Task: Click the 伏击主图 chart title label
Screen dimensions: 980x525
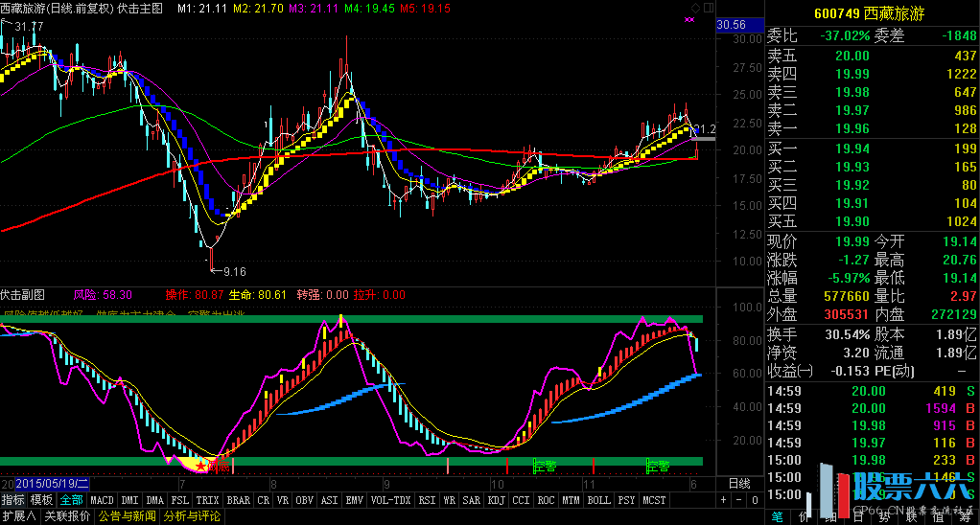Action: [x=139, y=8]
